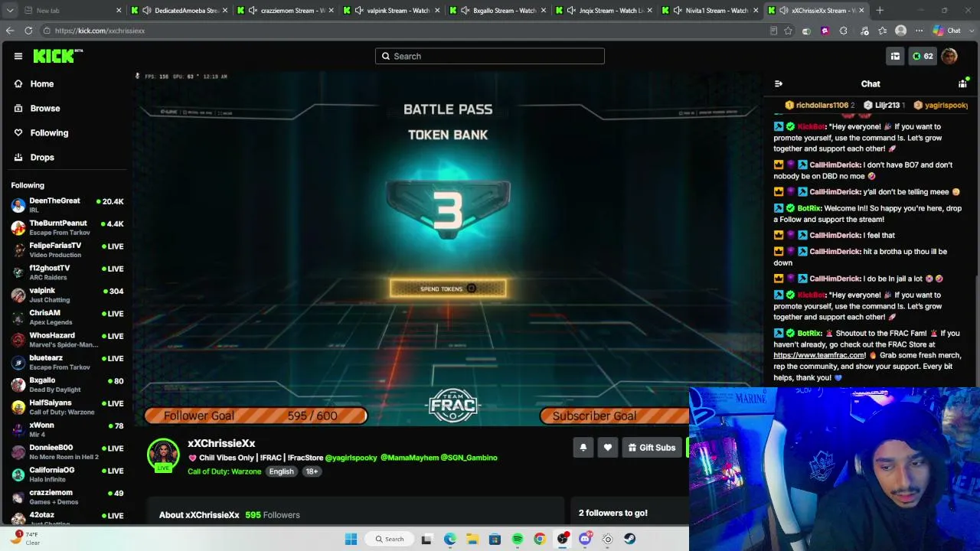Open DonnieeB00 channel in sidebar
This screenshot has width=980, height=551.
click(67, 452)
